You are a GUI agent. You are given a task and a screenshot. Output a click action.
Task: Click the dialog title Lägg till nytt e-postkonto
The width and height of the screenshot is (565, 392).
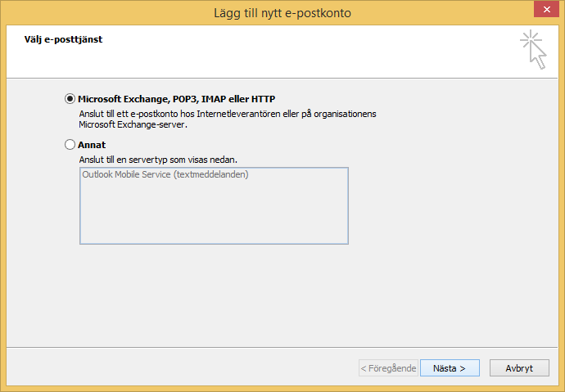[282, 13]
